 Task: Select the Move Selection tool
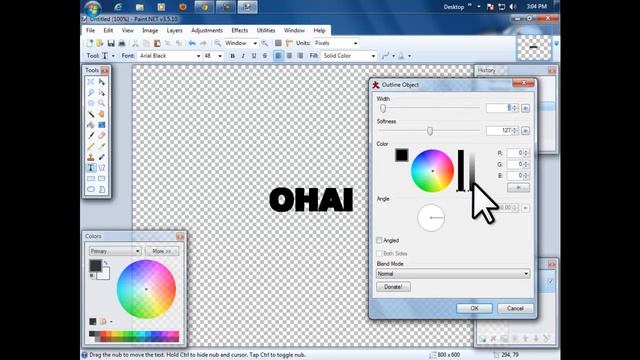point(102,93)
